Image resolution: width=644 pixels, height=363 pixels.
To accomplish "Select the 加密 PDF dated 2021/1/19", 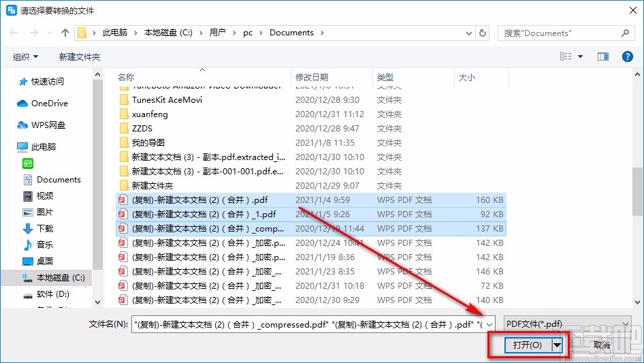I will pyautogui.click(x=311, y=257).
